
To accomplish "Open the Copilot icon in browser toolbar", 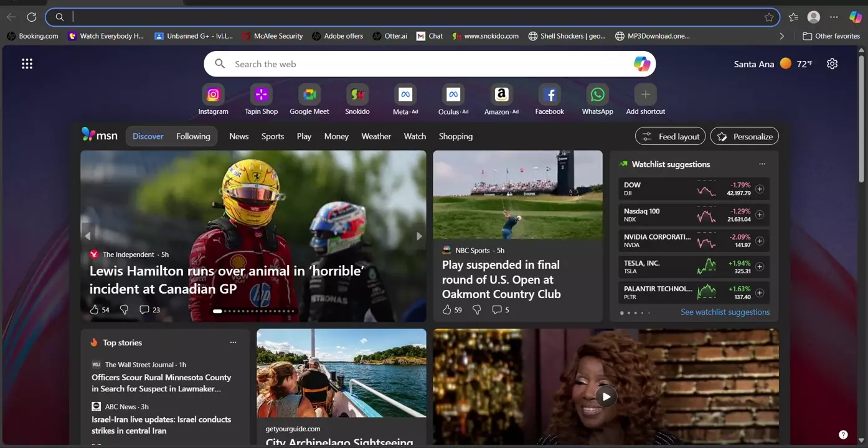I will 856,17.
